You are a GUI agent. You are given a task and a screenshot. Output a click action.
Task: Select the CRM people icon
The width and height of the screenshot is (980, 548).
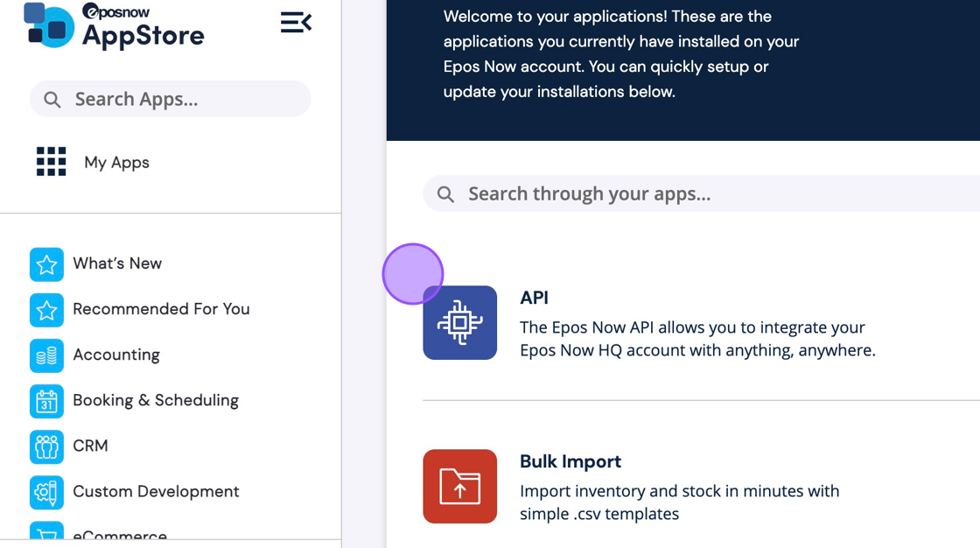[46, 446]
